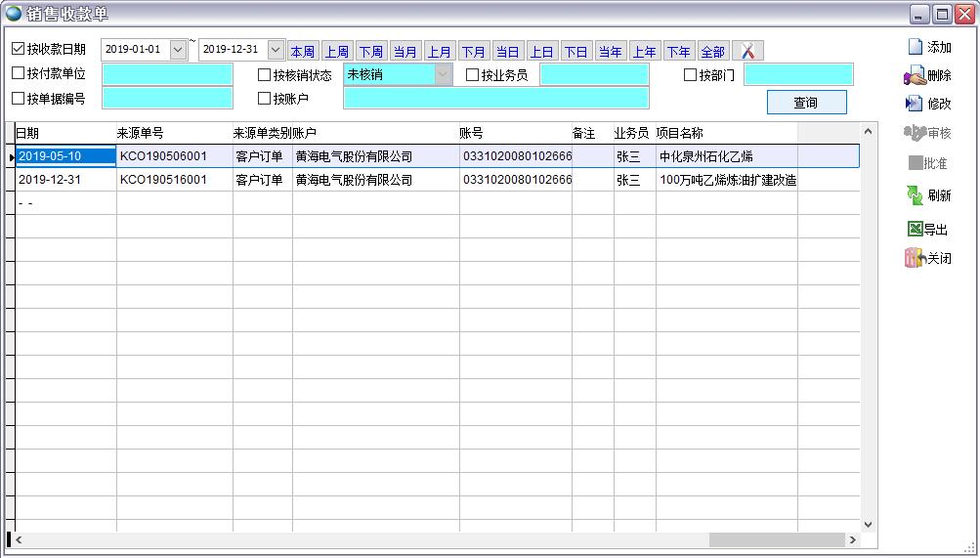Click the 添加 (Add) icon
Image resolution: width=980 pixels, height=558 pixels.
[x=916, y=47]
